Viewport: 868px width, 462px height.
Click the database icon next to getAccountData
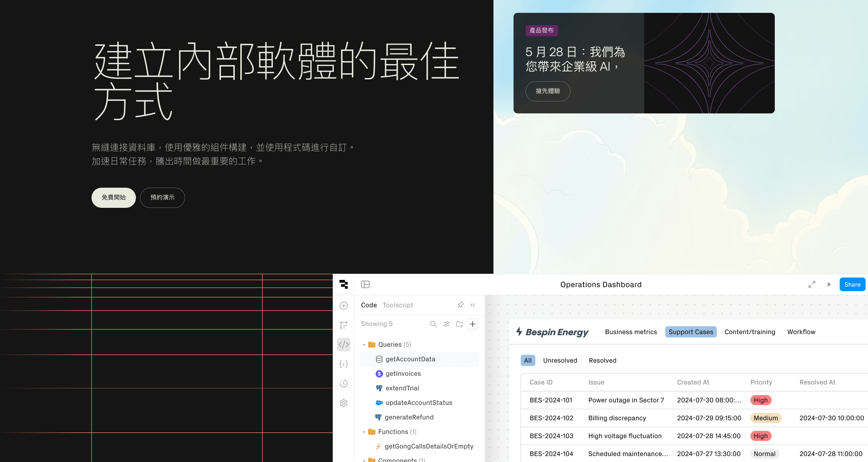(x=379, y=359)
